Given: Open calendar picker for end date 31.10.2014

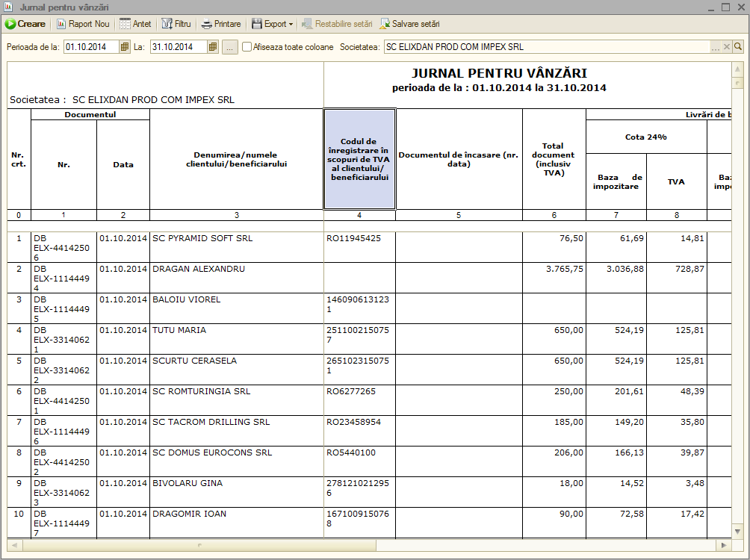Looking at the screenshot, I should (x=213, y=47).
